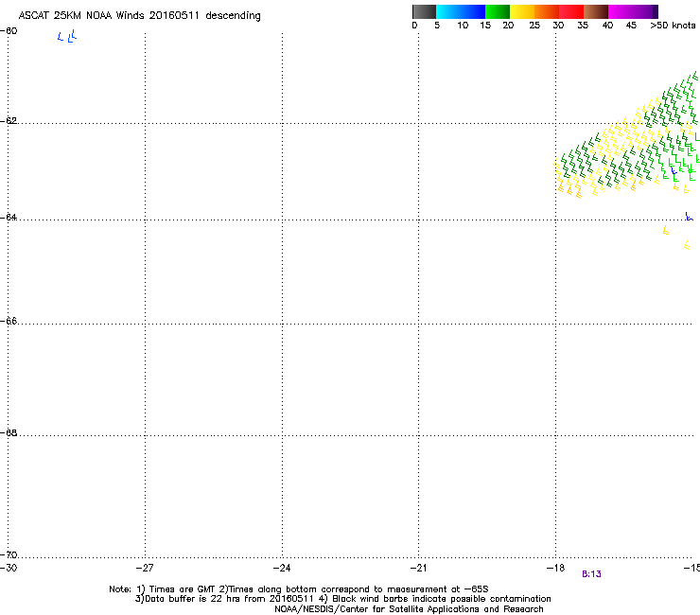Click the -66 latitude axis label
The height and width of the screenshot is (615, 700).
pos(9,321)
